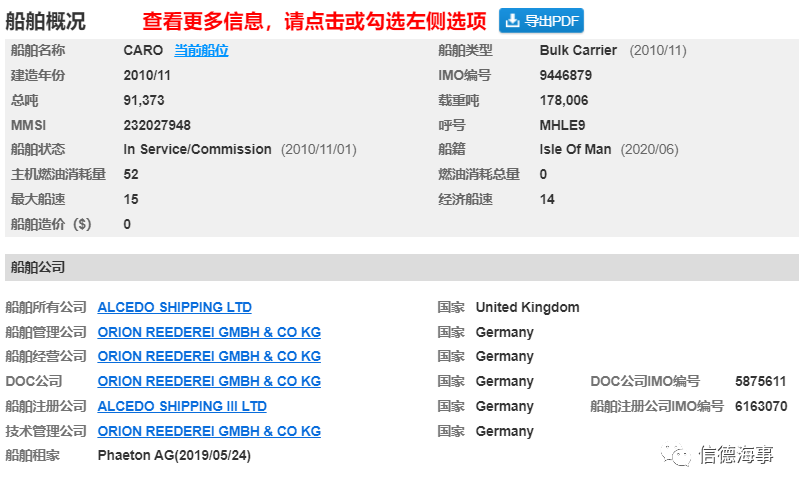Screen dimensions: 799x489
Task: Click the WeChat logo icon watermark
Action: [675, 454]
